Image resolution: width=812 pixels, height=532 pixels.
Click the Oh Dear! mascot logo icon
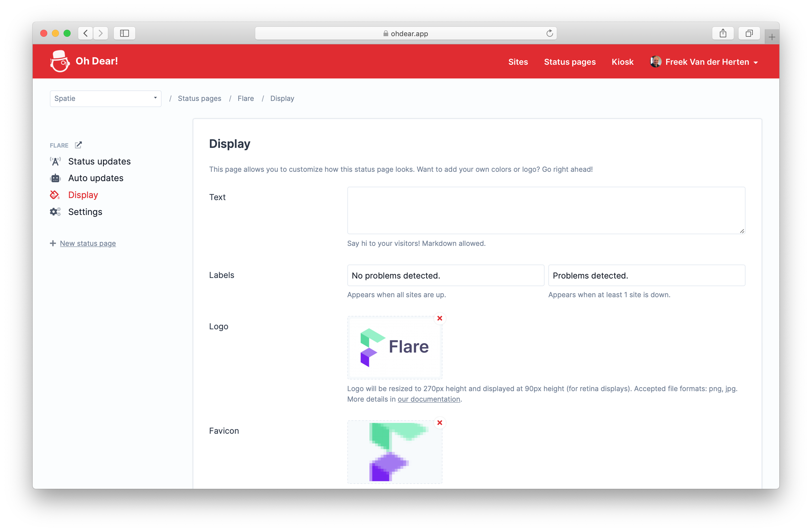60,62
